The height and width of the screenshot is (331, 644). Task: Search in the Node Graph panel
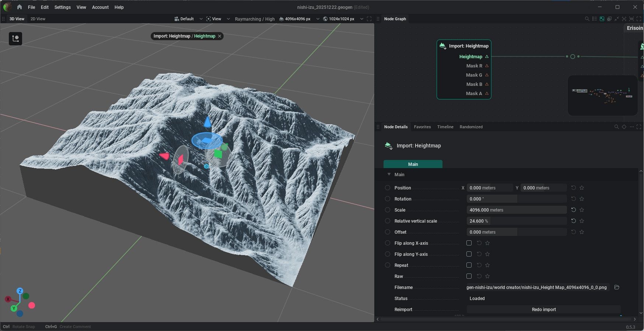point(587,19)
